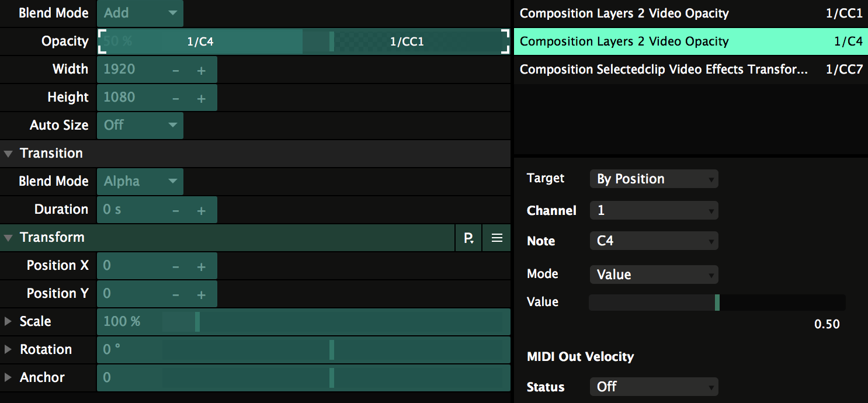Decrease Width using the minus icon

coord(176,70)
